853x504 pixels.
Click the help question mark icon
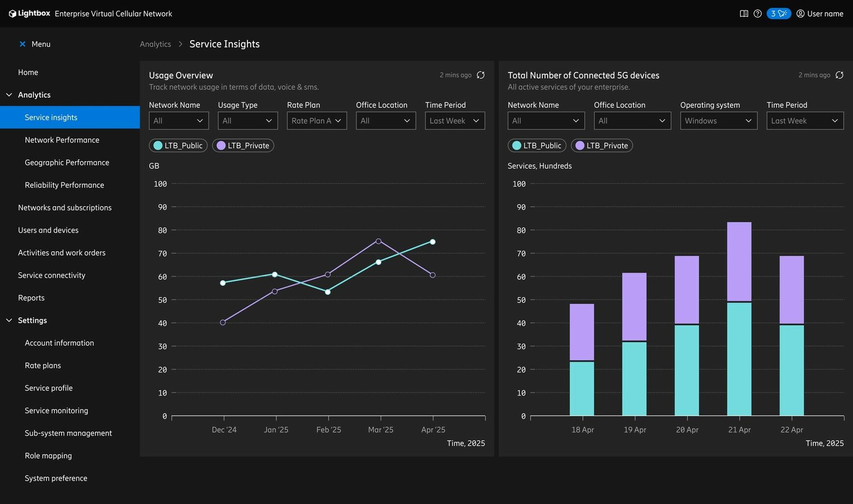click(757, 14)
